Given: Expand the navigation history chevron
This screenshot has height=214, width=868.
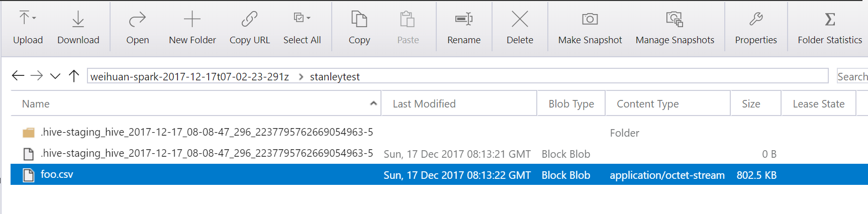Looking at the screenshot, I should tap(55, 76).
